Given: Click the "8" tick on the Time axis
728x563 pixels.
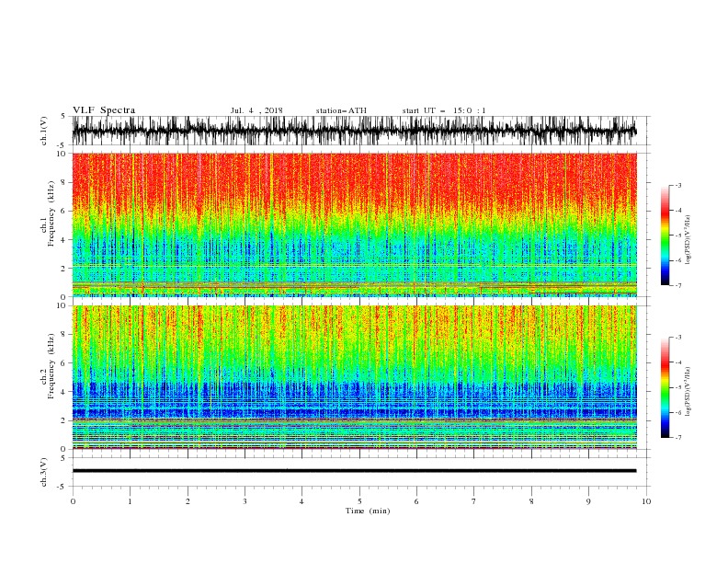Looking at the screenshot, I should click(531, 501).
